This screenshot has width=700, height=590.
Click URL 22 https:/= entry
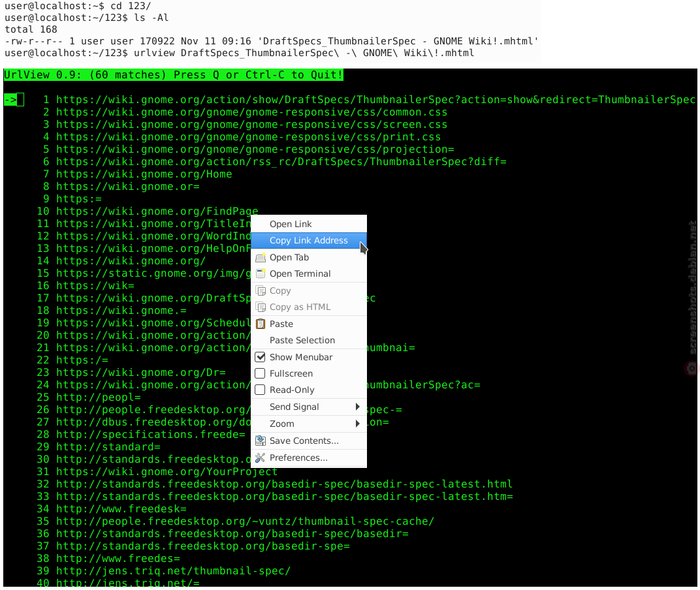coord(82,360)
